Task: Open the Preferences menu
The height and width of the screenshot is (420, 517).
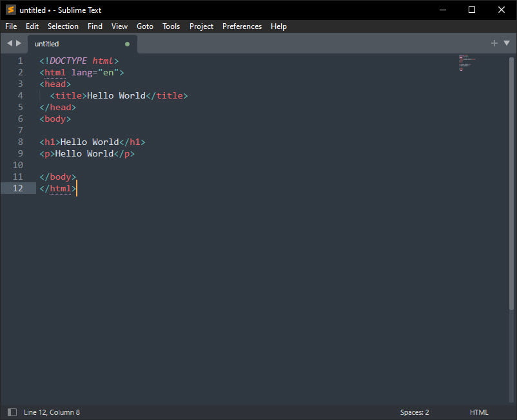Action: point(242,26)
